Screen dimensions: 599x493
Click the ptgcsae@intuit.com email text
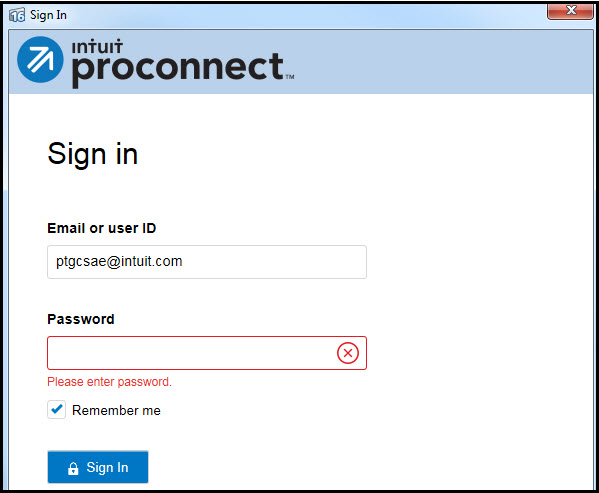pos(119,262)
